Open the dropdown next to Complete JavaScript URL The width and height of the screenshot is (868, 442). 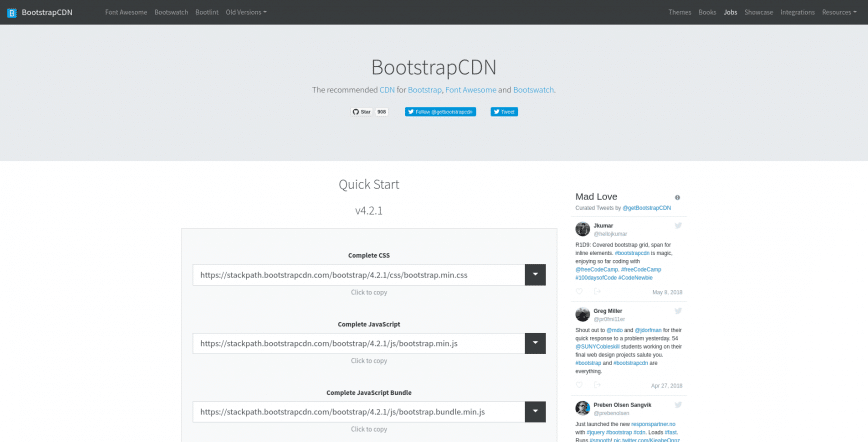coord(535,343)
